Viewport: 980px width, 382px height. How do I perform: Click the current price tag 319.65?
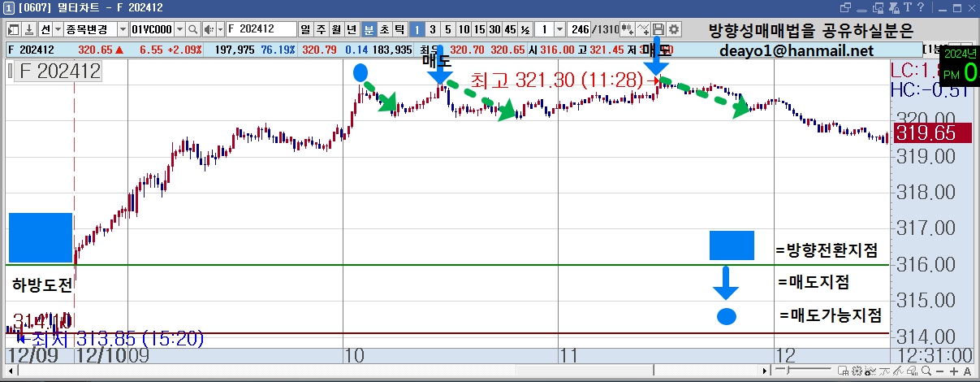[932, 133]
